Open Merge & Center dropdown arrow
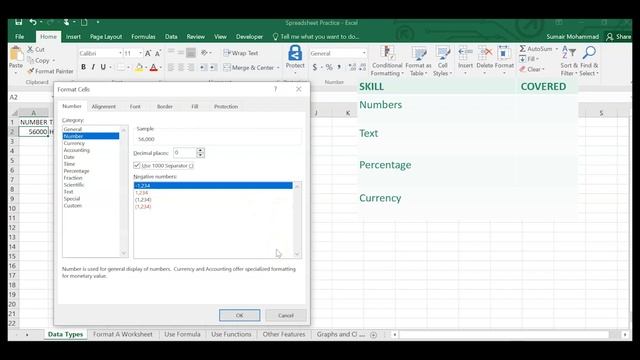The image size is (640, 360). point(278,68)
